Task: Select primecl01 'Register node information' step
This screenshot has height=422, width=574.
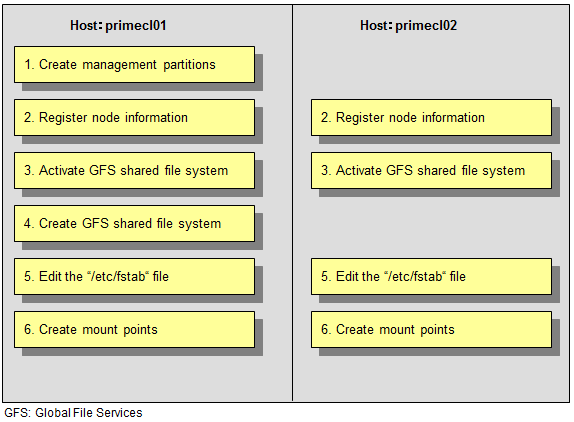Action: pyautogui.click(x=134, y=117)
